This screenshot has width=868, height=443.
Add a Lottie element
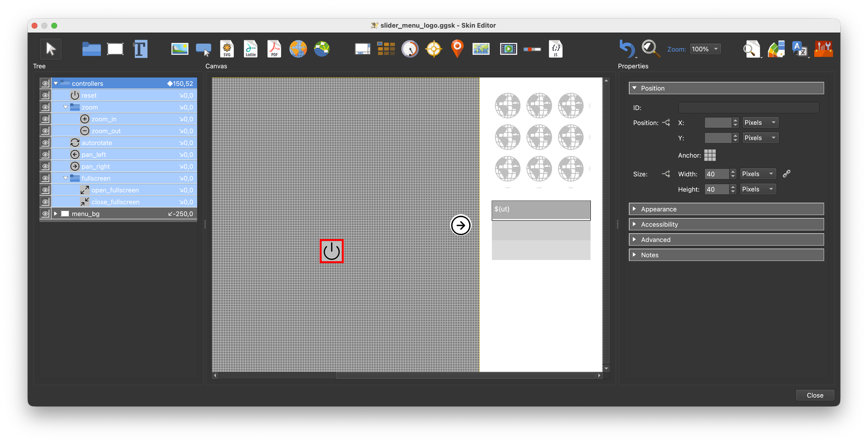(250, 49)
